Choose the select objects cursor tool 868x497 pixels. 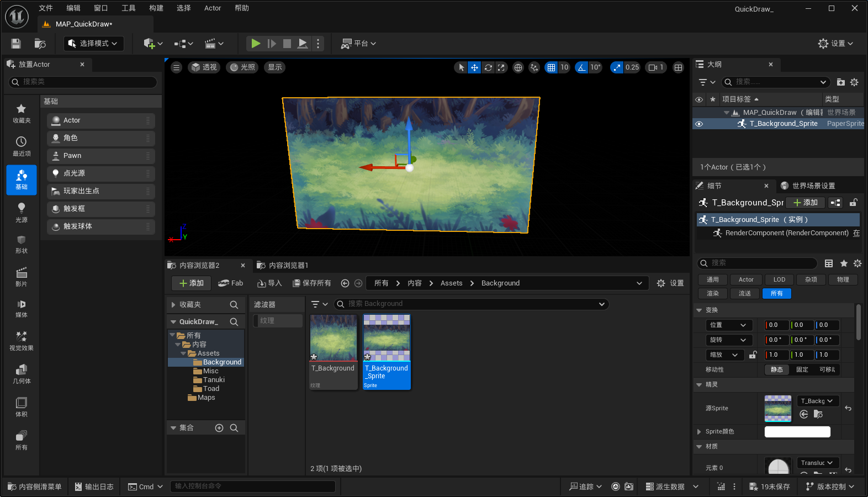coord(461,67)
